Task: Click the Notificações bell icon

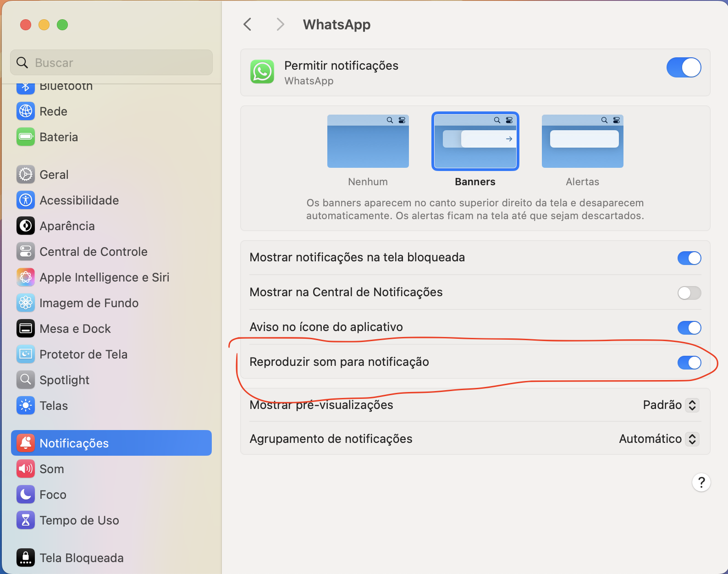Action: [26, 443]
